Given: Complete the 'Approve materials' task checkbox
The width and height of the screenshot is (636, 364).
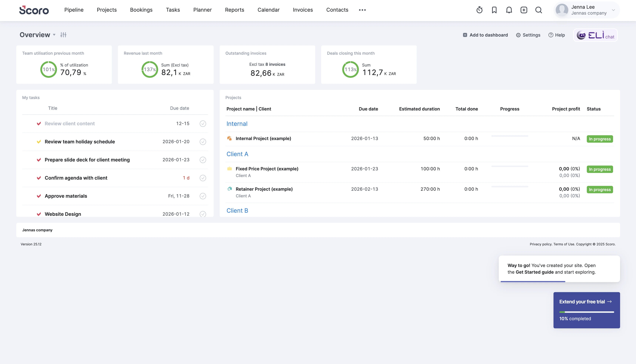Looking at the screenshot, I should pos(203,196).
